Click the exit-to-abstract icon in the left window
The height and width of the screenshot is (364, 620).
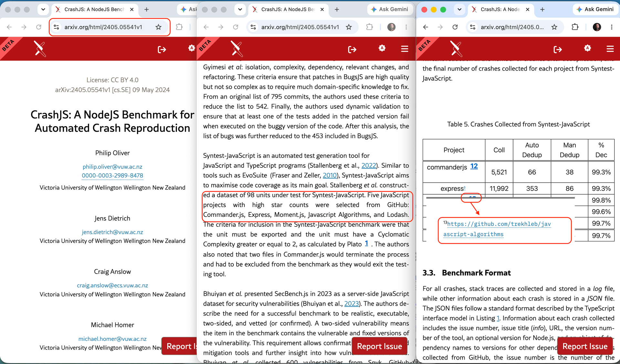click(162, 49)
